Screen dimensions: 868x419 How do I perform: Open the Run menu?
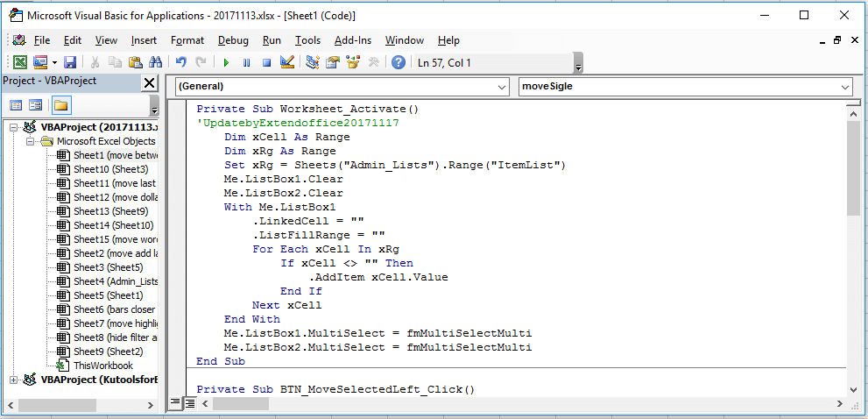(x=272, y=40)
